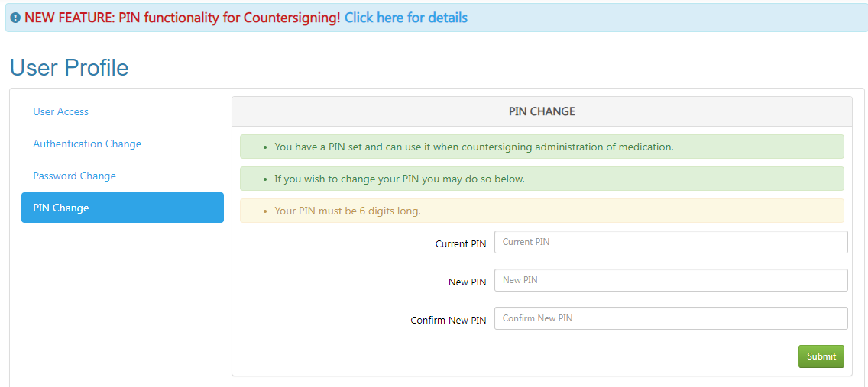Image resolution: width=868 pixels, height=387 pixels.
Task: Click the red NEW FEATURE announcement text
Action: pos(182,18)
